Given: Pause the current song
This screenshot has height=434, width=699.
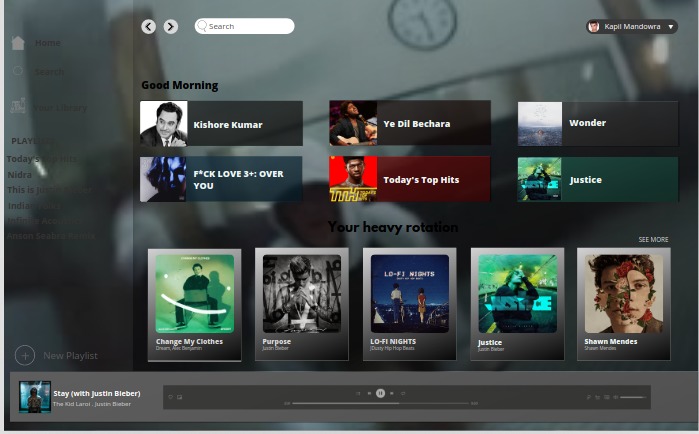Looking at the screenshot, I should click(380, 393).
